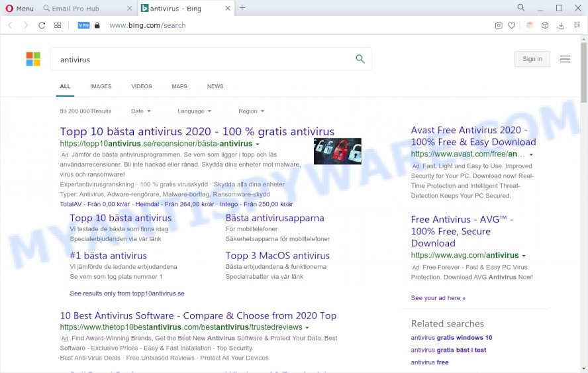Click the padlocks ad thumbnail image
This screenshot has width=588, height=373.
tap(338, 151)
